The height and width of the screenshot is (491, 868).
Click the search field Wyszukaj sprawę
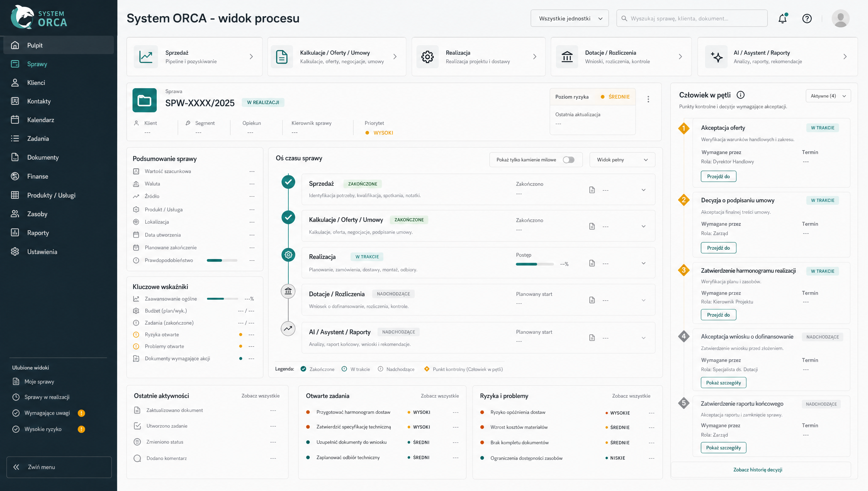(692, 18)
